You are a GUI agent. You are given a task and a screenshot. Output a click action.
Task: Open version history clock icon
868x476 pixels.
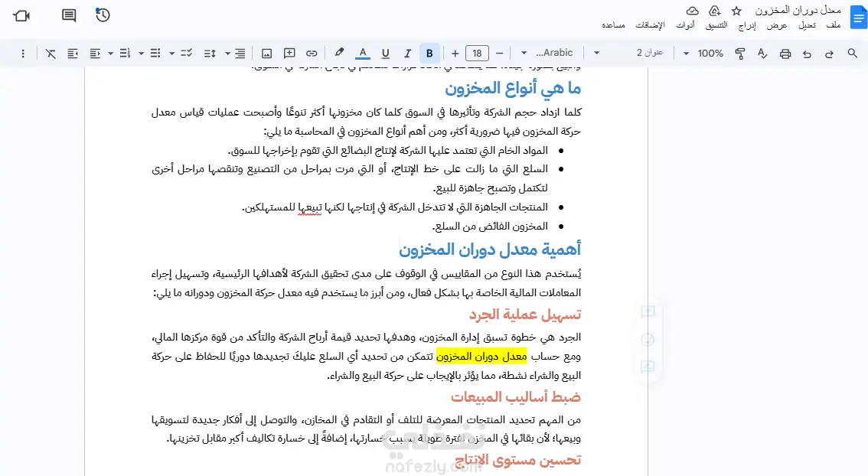[103, 15]
